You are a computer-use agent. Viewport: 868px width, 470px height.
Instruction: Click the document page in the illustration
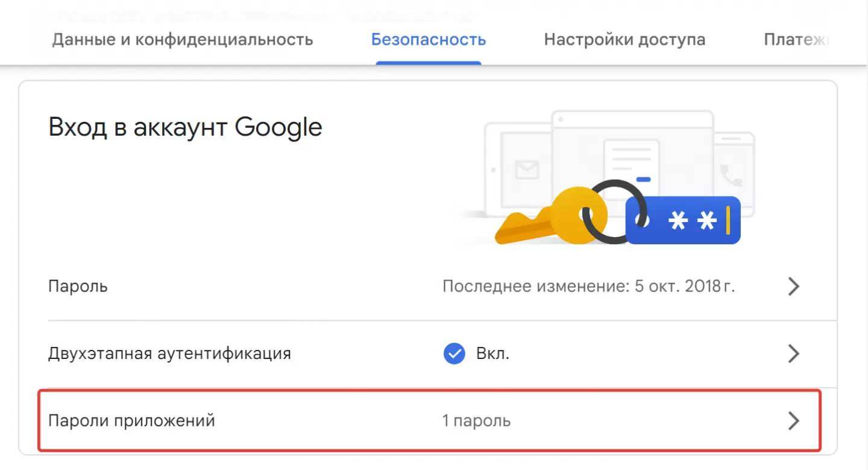pyautogui.click(x=631, y=163)
